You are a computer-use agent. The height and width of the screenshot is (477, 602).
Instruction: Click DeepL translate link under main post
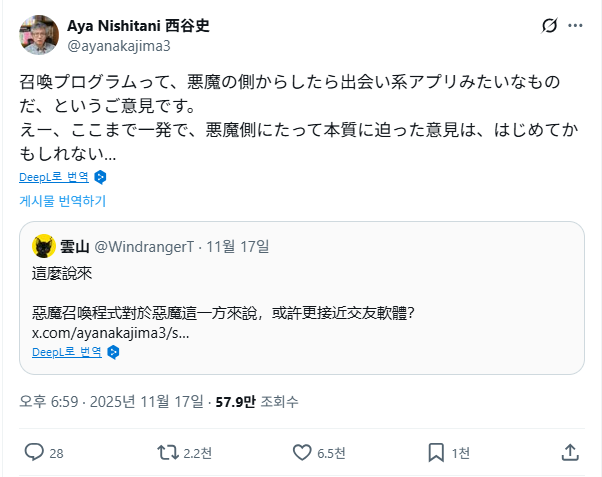(x=53, y=177)
